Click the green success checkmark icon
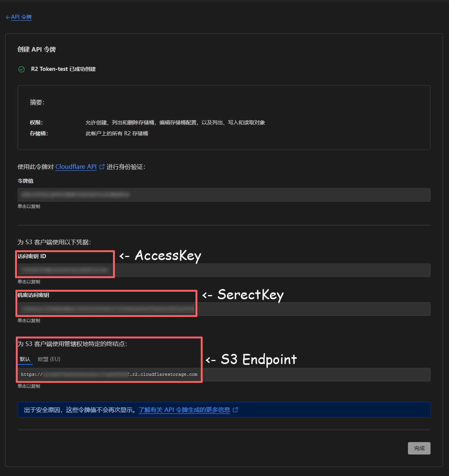The width and height of the screenshot is (449, 476). [21, 69]
